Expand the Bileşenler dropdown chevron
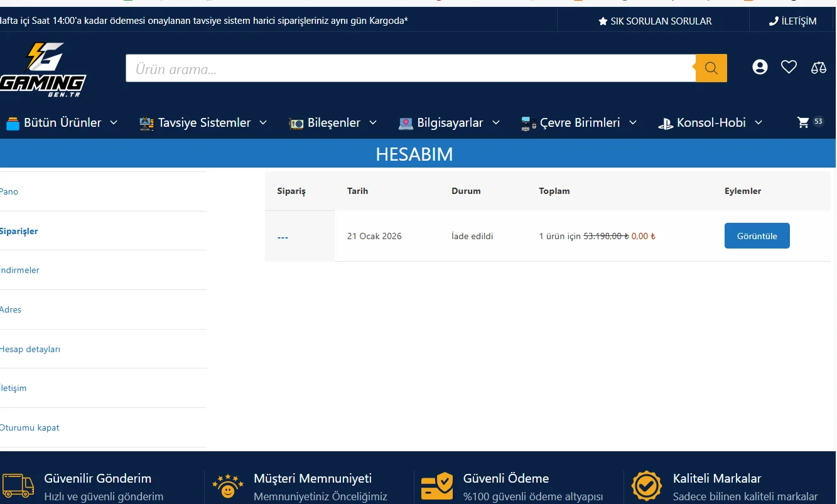Screen dimensions: 837x504 pos(373,122)
